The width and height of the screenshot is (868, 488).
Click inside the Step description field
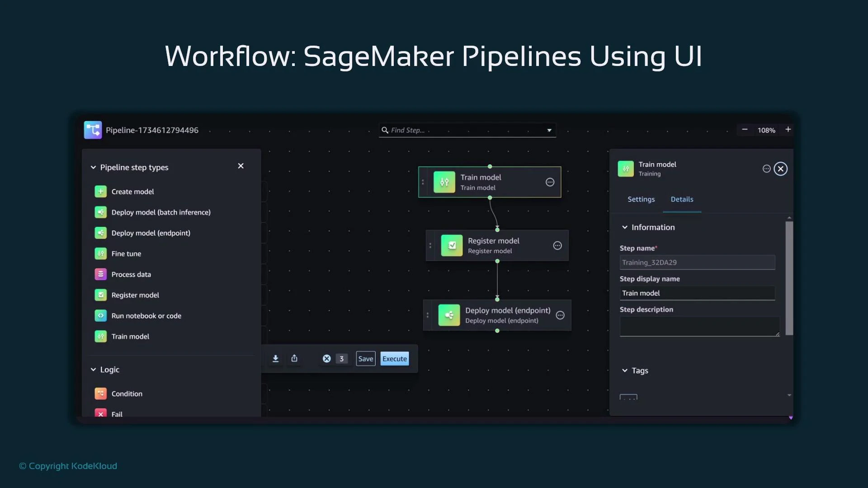(698, 326)
